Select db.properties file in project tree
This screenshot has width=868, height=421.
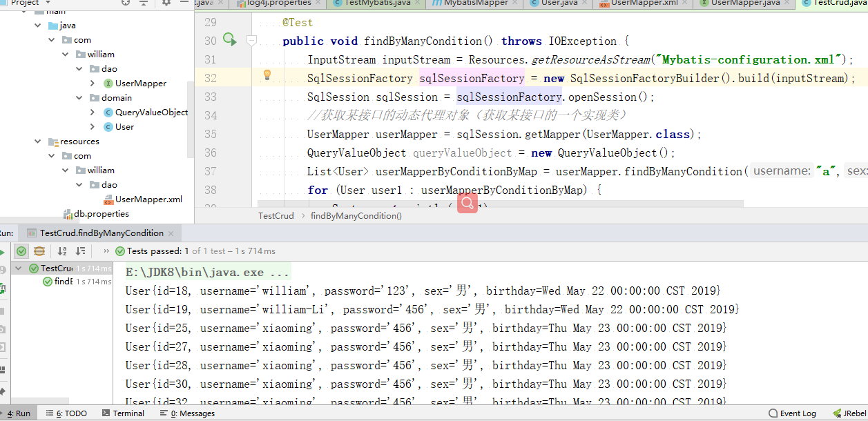click(96, 214)
